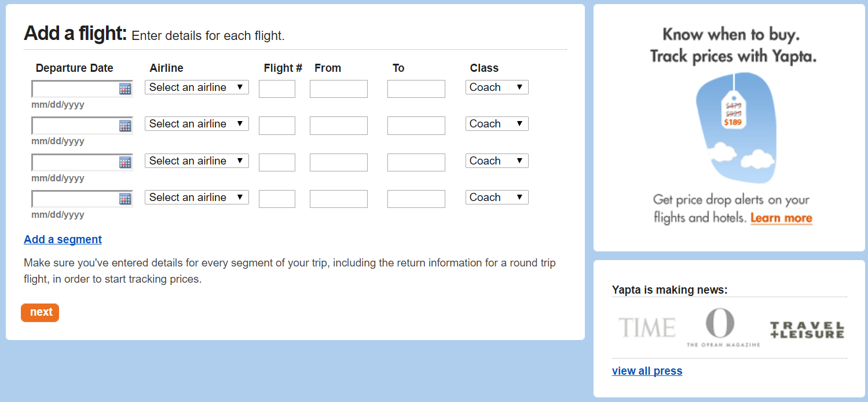Open calendar picker for second flight row
Screen dimensions: 868x402
[x=125, y=126]
